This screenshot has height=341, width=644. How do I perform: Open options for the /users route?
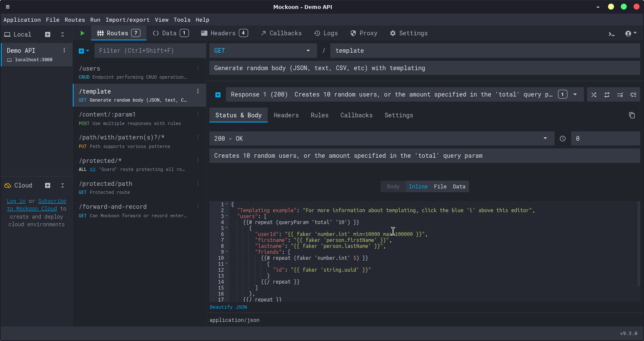point(197,68)
